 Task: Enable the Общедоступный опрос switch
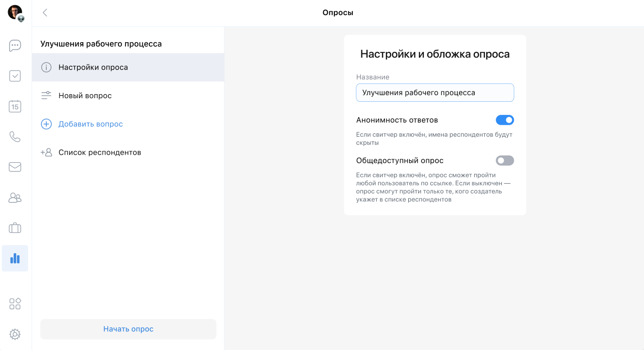pos(505,161)
